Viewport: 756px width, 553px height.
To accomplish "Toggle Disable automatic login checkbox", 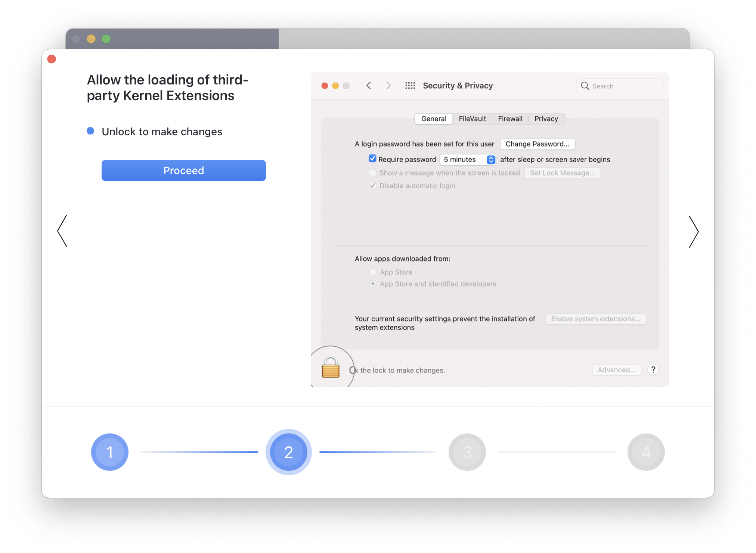I will pos(372,186).
